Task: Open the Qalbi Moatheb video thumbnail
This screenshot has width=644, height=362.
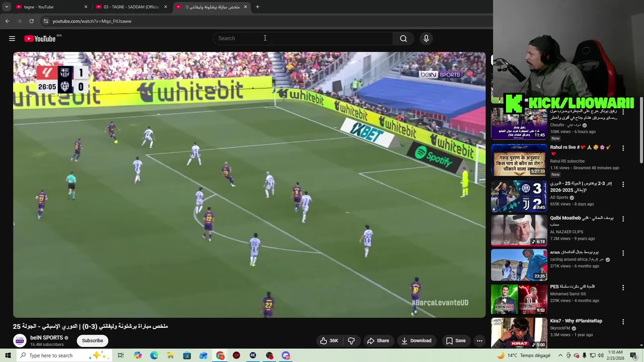Action: point(519,230)
